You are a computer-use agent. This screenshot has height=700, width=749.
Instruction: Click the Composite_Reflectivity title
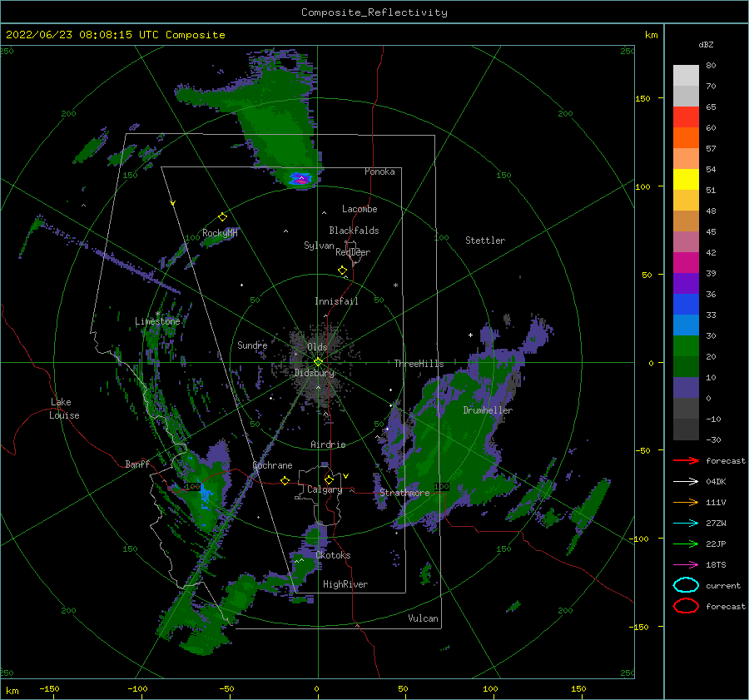[x=374, y=12]
